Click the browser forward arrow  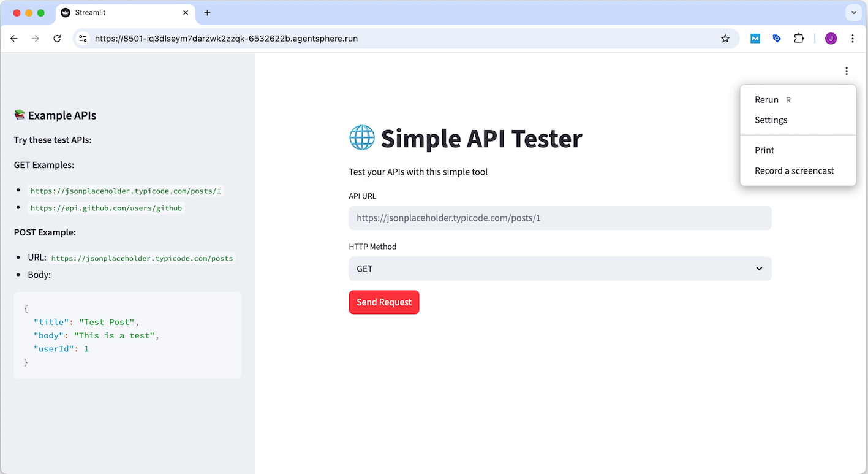(35, 38)
